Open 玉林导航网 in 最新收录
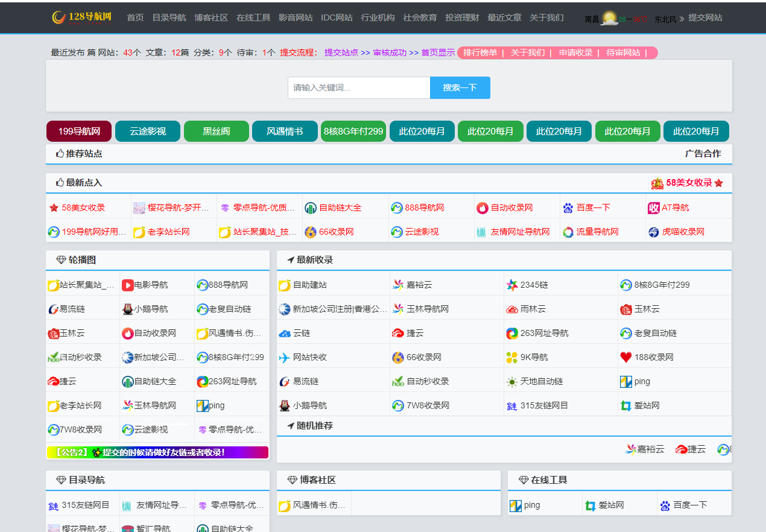The image size is (766, 532). tap(428, 309)
